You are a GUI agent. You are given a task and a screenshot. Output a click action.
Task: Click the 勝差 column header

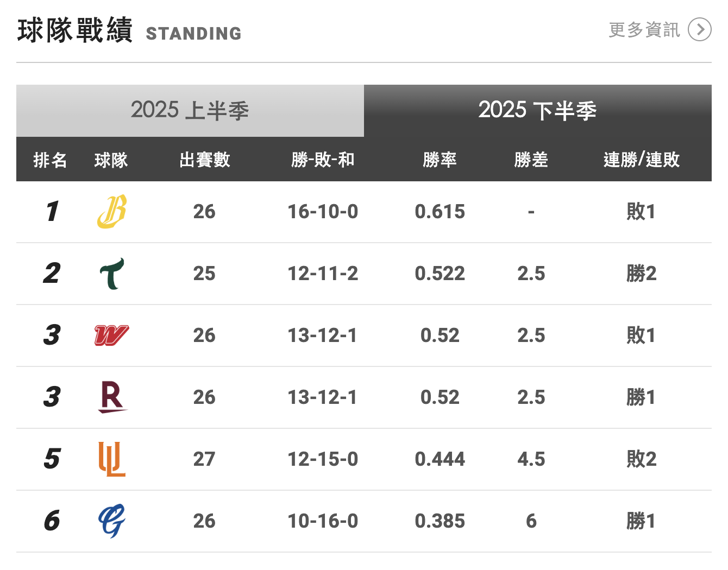(531, 160)
